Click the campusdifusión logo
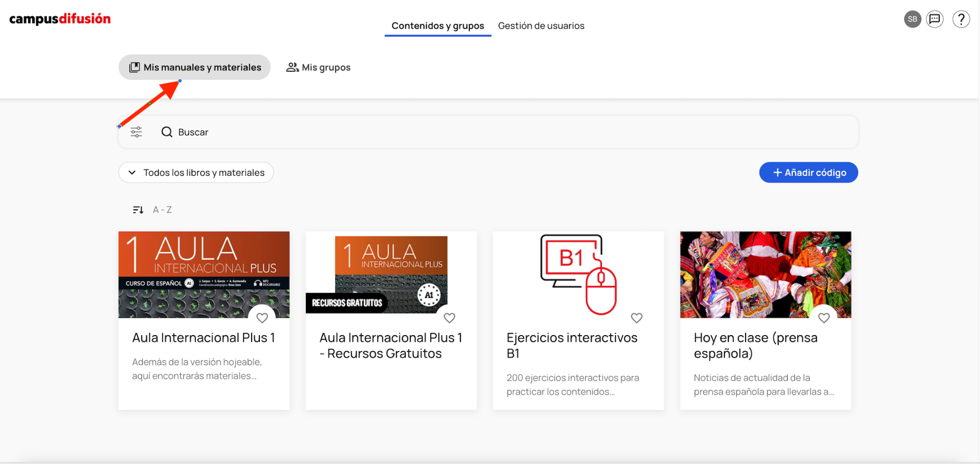 tap(60, 19)
